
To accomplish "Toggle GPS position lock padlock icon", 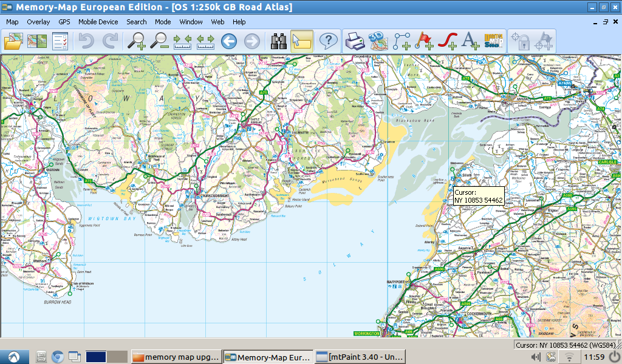I will (x=521, y=41).
